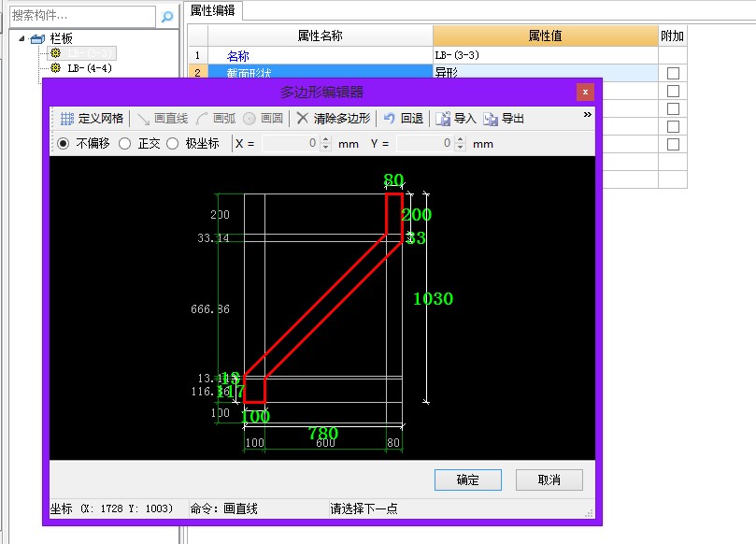Click the X offset input field
756x544 pixels.
point(291,143)
